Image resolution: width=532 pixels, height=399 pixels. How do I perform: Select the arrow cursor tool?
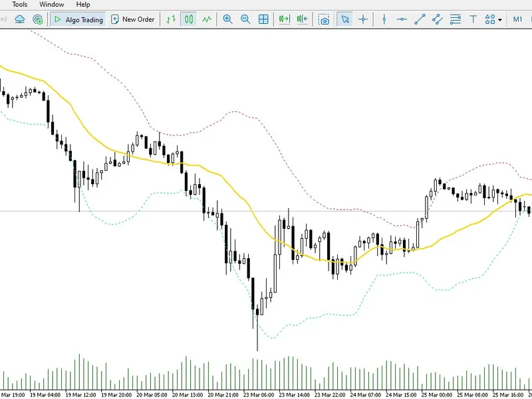click(x=345, y=19)
